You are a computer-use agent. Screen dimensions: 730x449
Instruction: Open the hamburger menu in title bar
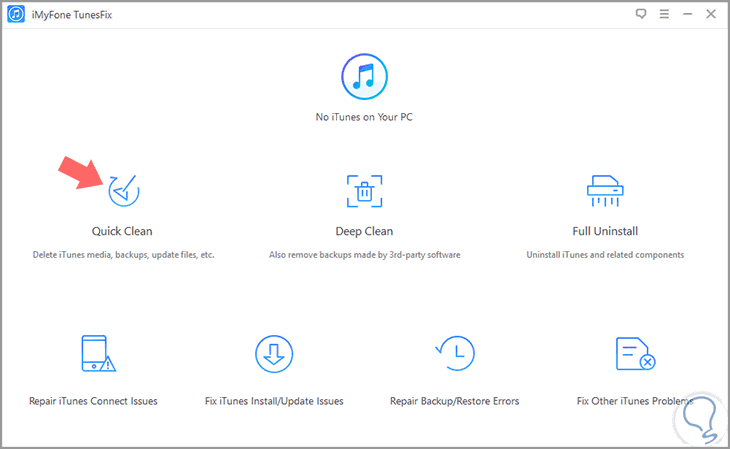pos(664,14)
